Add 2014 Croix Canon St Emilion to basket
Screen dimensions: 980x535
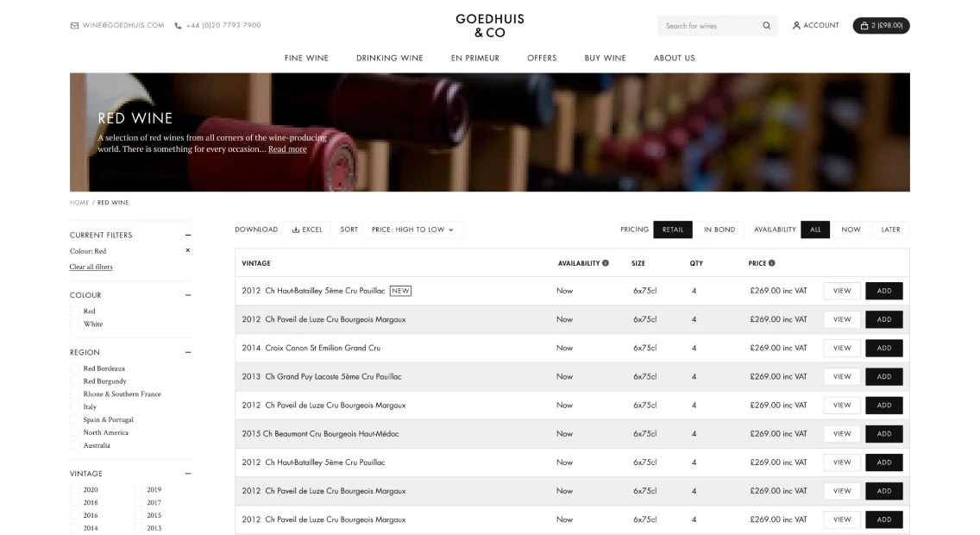coord(883,348)
